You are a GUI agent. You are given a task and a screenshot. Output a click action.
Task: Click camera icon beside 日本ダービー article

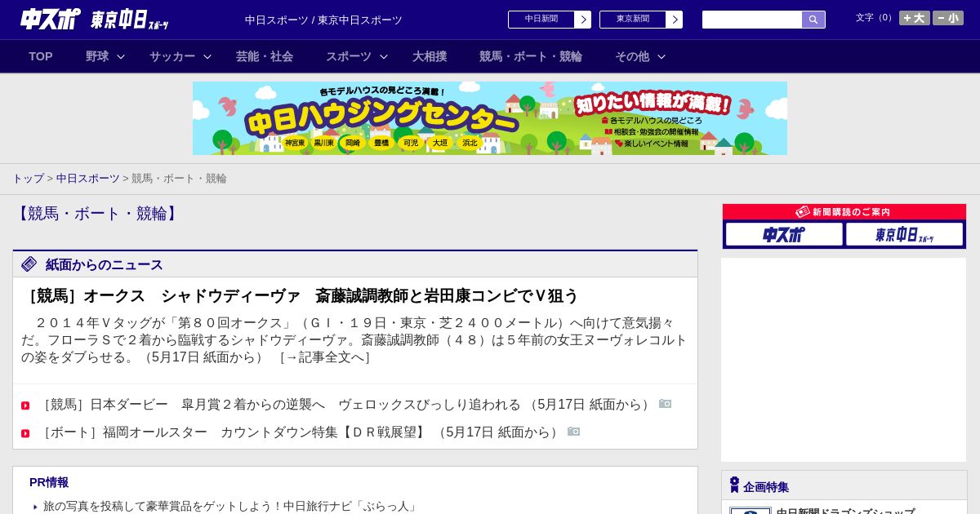[666, 404]
